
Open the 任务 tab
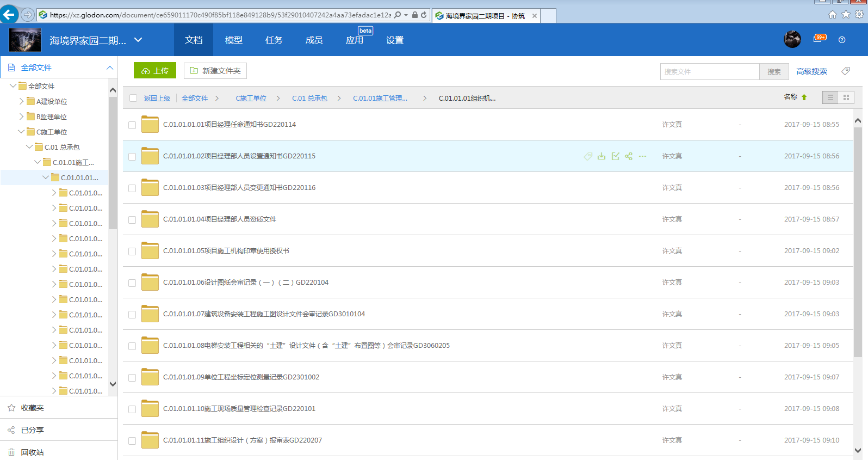point(274,40)
